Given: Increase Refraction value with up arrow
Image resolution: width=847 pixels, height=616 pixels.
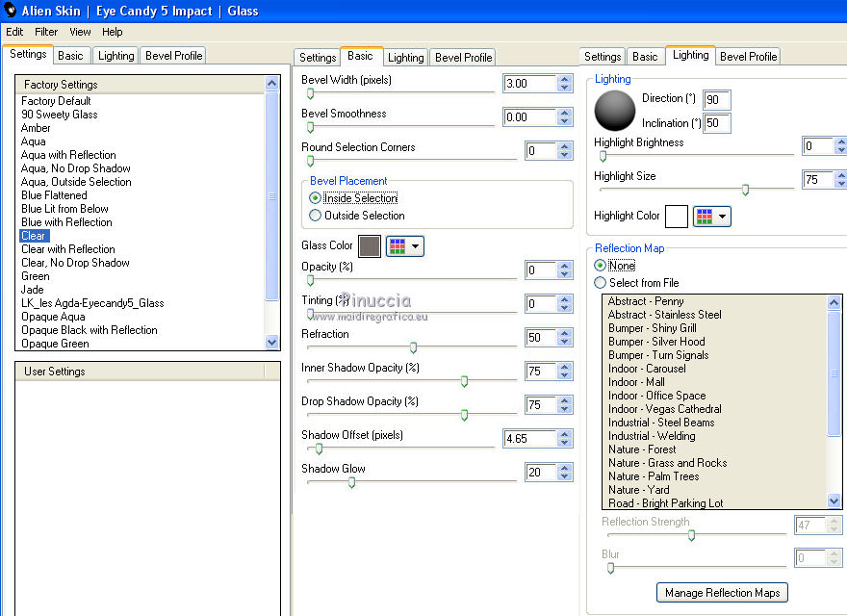Looking at the screenshot, I should click(x=564, y=333).
